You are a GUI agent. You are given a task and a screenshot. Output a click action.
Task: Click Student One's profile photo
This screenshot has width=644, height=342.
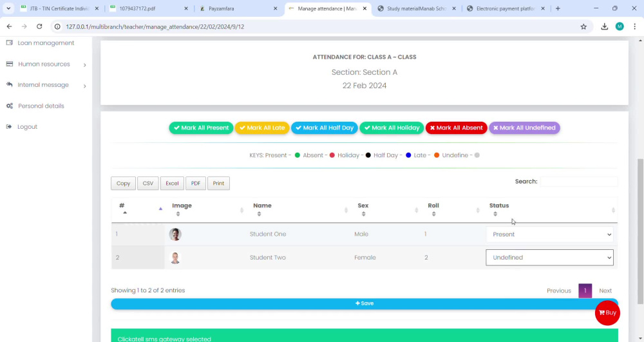[175, 234]
